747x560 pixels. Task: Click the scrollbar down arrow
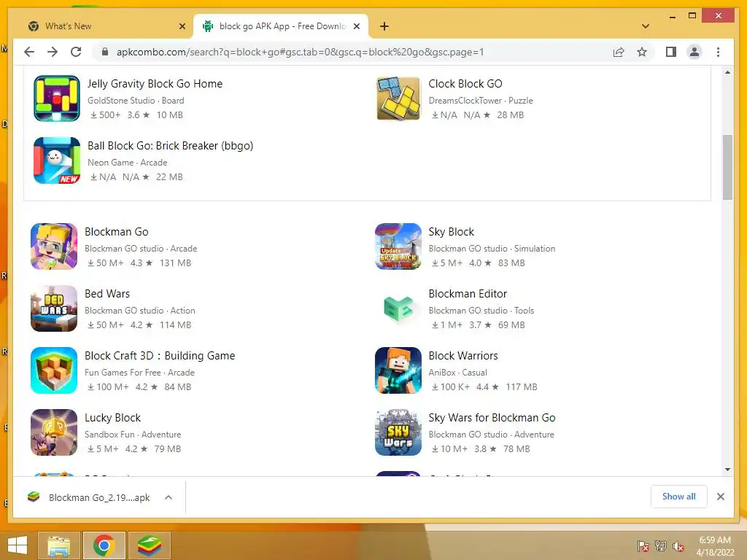[727, 470]
